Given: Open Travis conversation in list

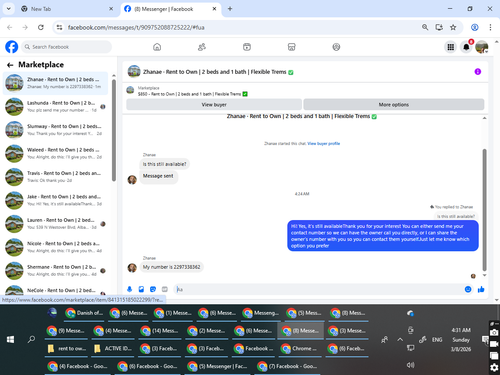Looking at the screenshot, I should 56,177.
